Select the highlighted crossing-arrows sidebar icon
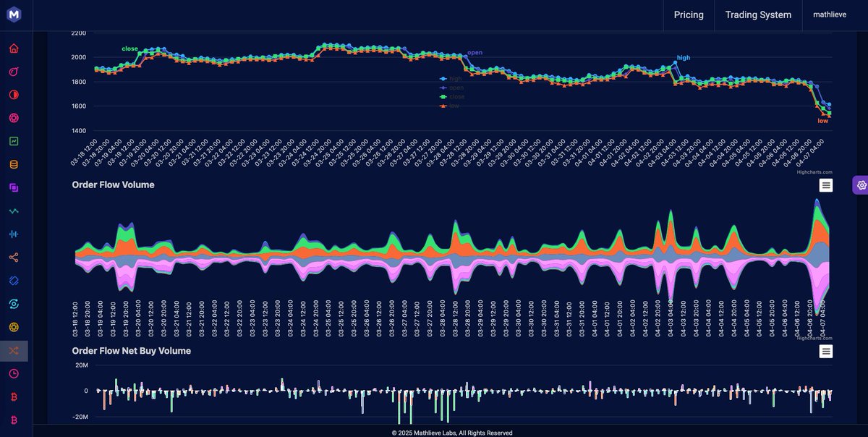The height and width of the screenshot is (437, 868). pos(14,350)
